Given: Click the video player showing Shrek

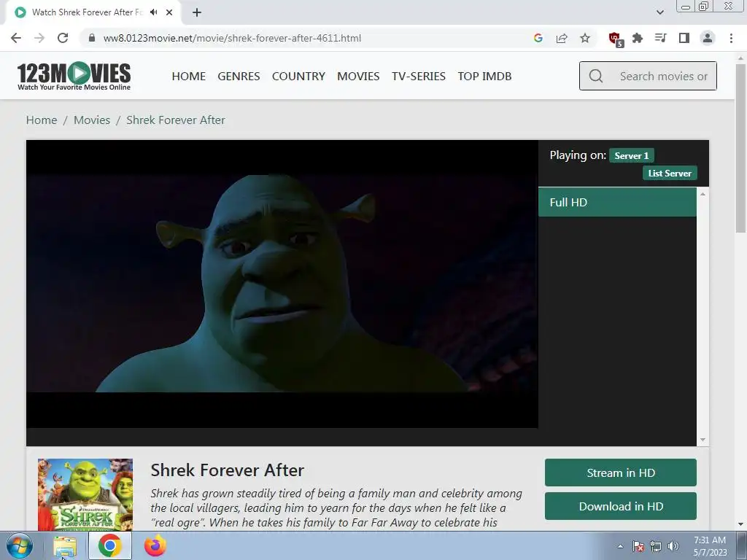Looking at the screenshot, I should (282, 284).
